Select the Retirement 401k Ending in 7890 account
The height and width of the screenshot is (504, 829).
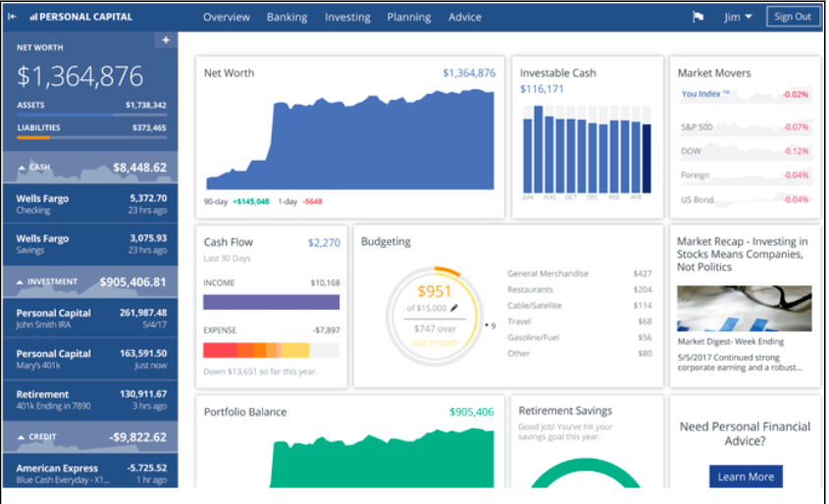90,400
